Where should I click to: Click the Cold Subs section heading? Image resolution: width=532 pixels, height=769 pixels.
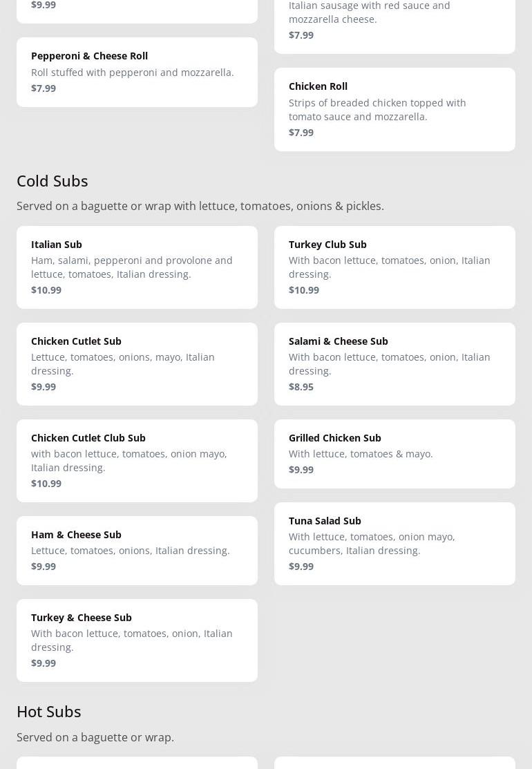click(53, 180)
